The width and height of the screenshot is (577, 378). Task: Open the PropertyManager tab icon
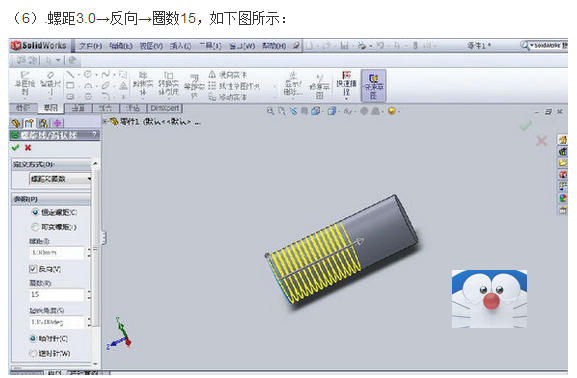(x=29, y=123)
